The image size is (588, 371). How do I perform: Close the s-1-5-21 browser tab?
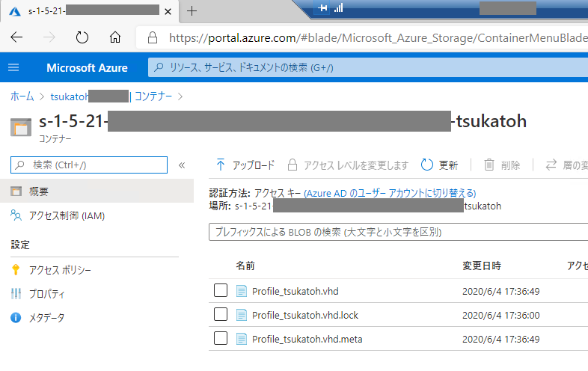(x=168, y=12)
